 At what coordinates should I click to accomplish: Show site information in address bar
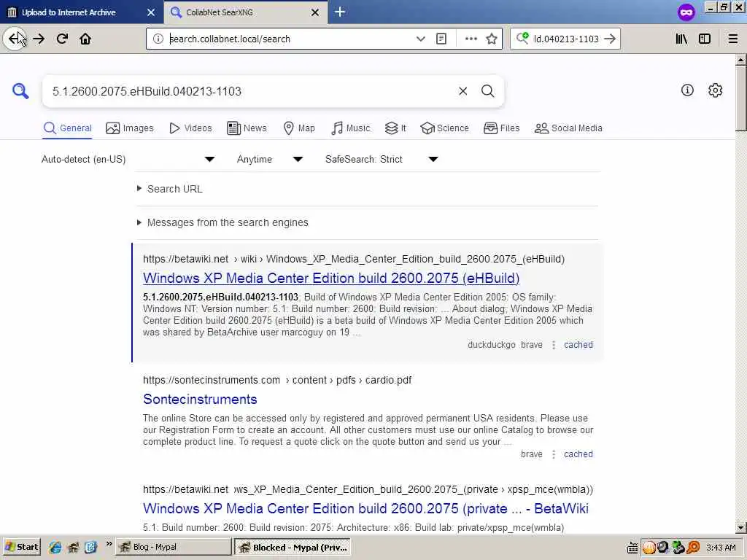coord(158,39)
